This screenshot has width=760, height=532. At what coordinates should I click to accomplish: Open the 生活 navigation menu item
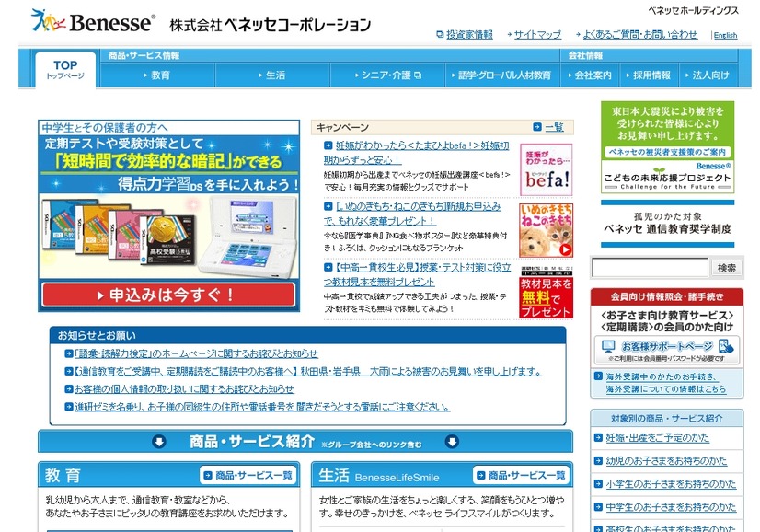tap(272, 75)
